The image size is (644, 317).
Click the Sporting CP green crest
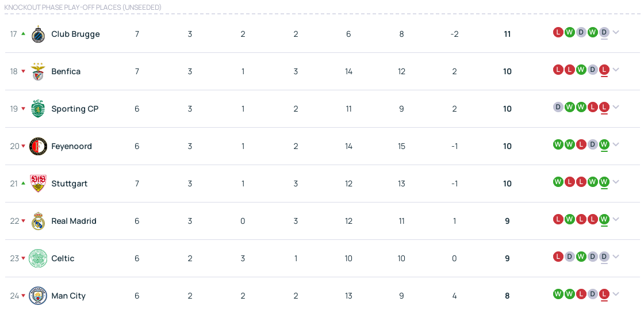pos(39,109)
